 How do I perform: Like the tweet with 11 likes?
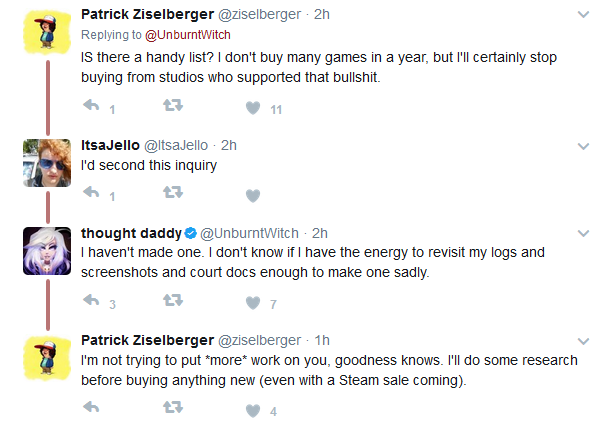click(253, 108)
